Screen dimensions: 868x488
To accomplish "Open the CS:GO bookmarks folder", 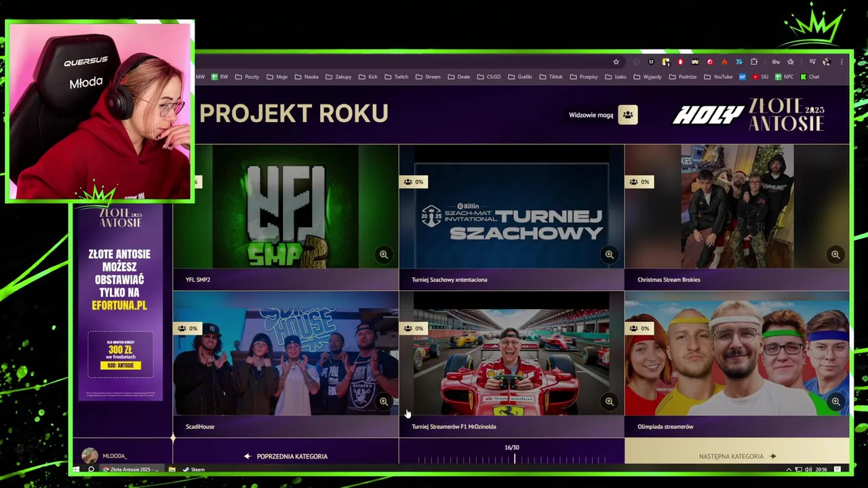I will click(x=489, y=77).
